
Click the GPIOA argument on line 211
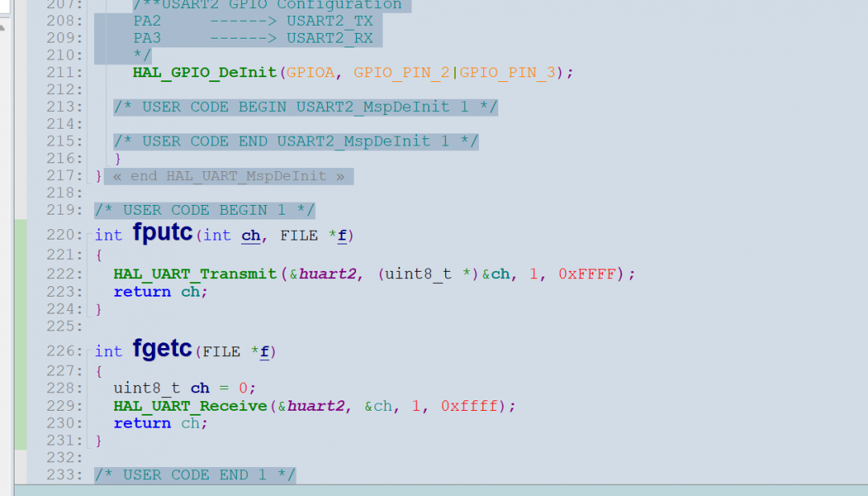310,72
